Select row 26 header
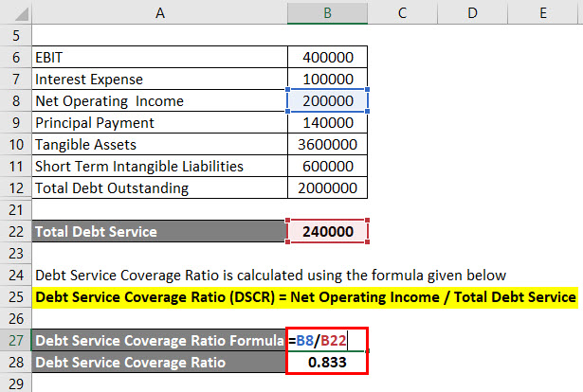Image resolution: width=583 pixels, height=392 pixels. coord(16,319)
